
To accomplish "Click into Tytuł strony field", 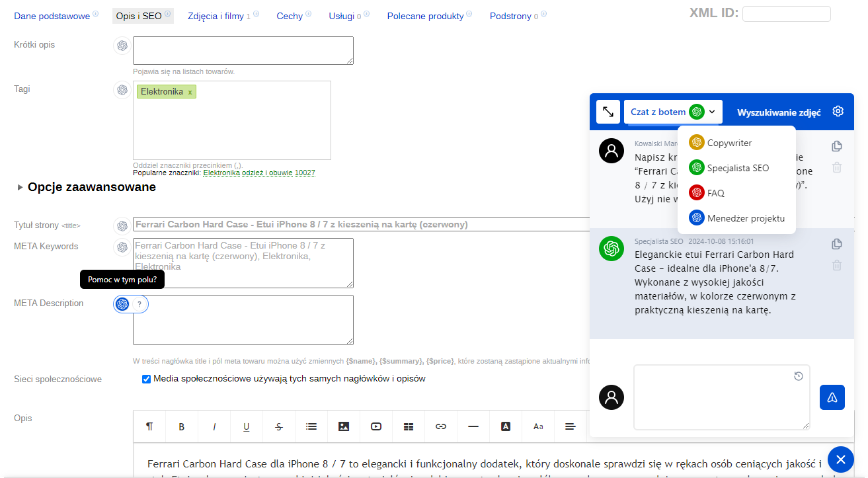I will (361, 224).
